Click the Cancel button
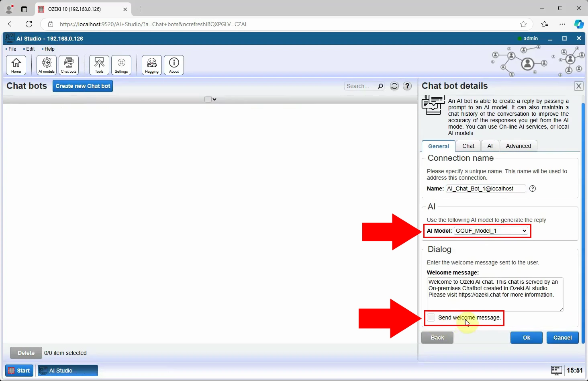This screenshot has height=381, width=588. click(x=563, y=338)
